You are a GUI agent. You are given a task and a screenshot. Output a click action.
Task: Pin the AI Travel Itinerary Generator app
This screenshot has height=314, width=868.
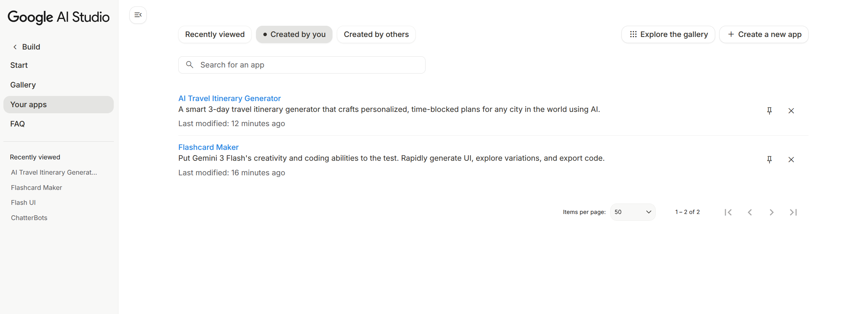pos(770,111)
